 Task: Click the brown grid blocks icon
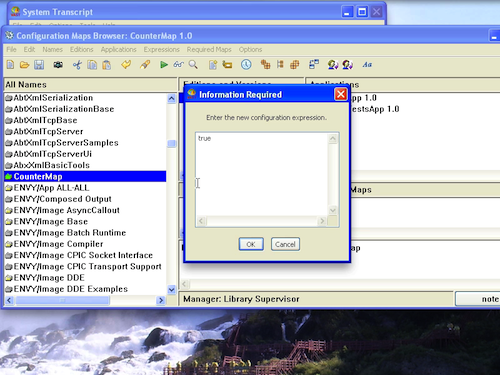pos(295,64)
